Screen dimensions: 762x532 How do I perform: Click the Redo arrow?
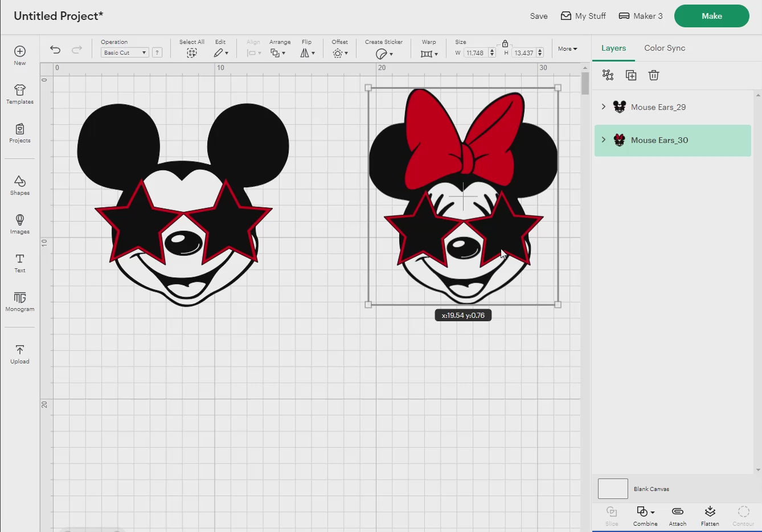coord(77,50)
